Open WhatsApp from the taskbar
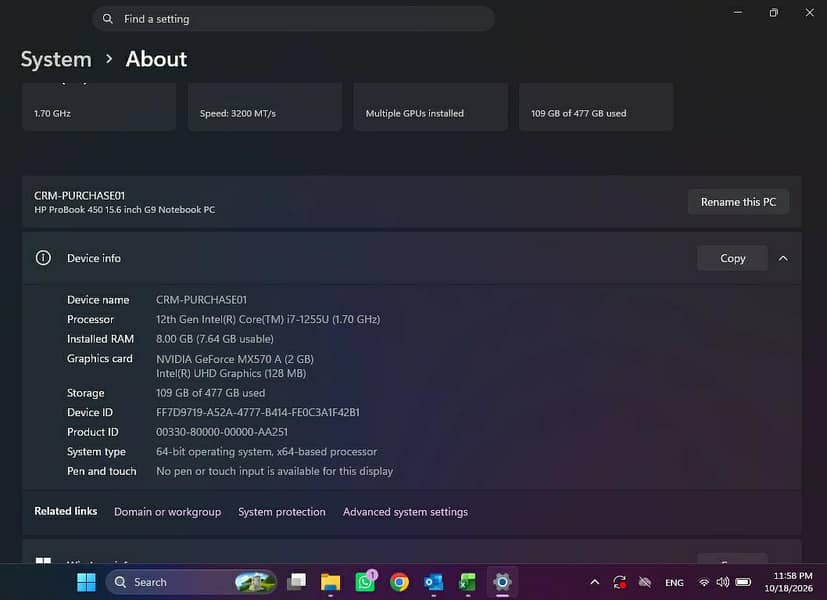Viewport: 827px width, 600px height. (x=365, y=582)
